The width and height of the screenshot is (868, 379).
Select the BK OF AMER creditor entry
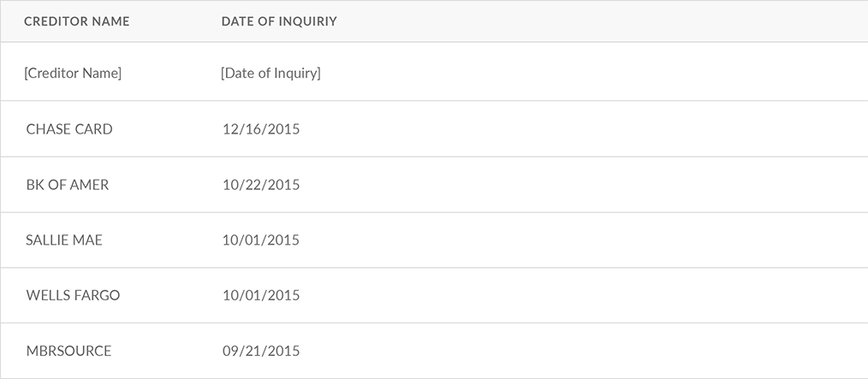point(68,185)
